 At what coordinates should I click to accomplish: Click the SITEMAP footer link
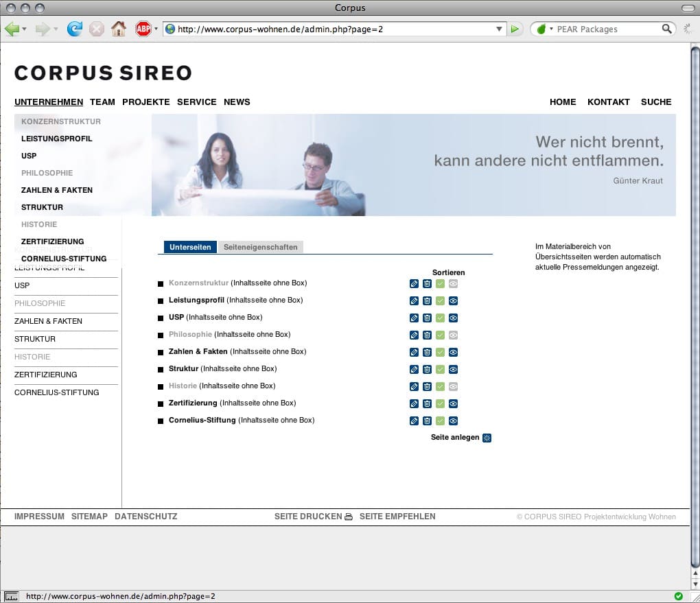click(x=89, y=517)
